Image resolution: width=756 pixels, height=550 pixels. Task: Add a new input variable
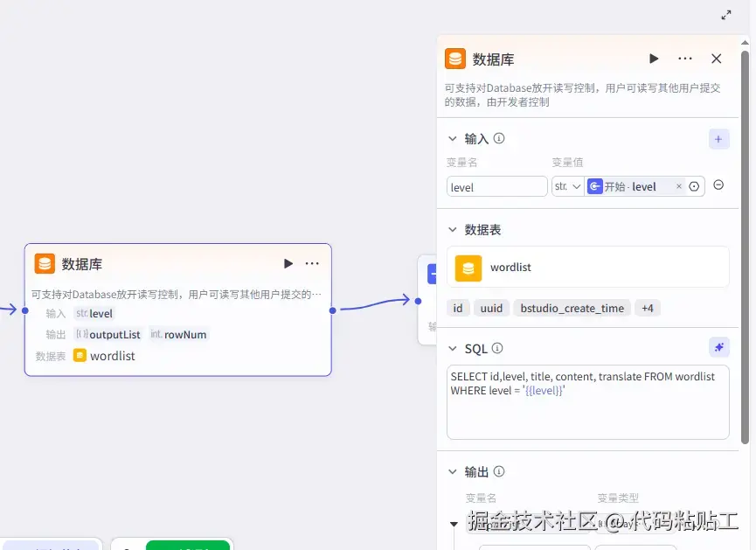click(x=718, y=139)
